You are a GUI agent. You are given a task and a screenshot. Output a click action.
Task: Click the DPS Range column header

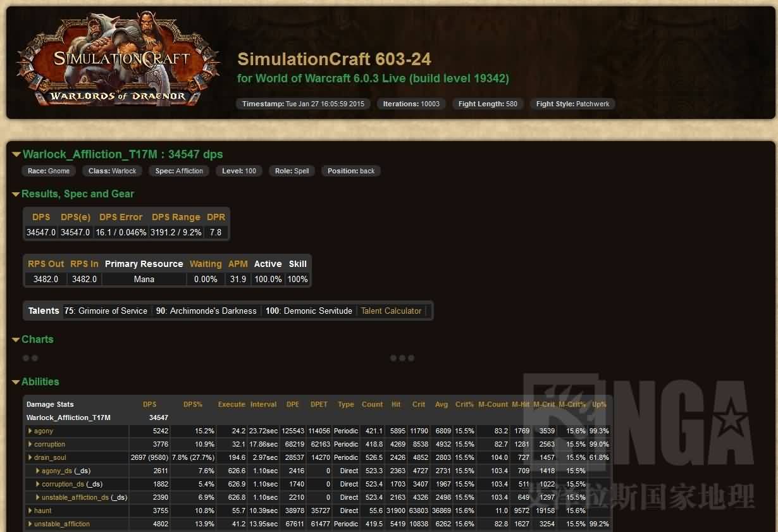click(x=176, y=217)
